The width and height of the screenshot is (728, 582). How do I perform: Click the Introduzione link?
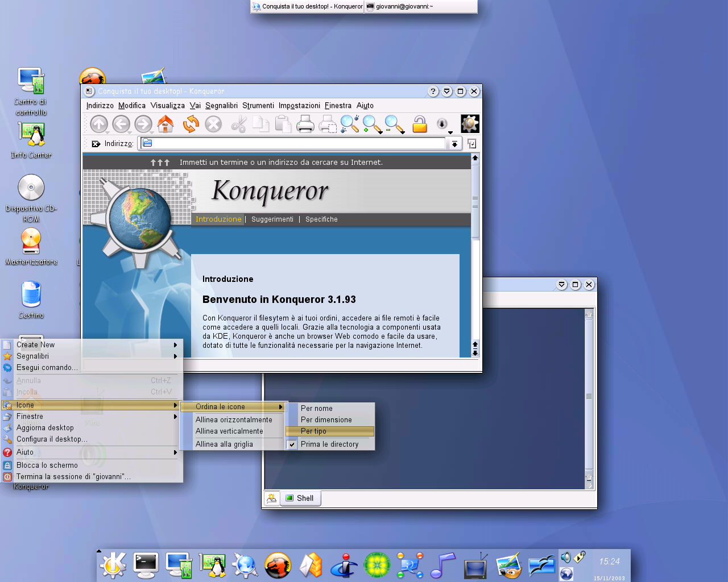click(x=218, y=219)
